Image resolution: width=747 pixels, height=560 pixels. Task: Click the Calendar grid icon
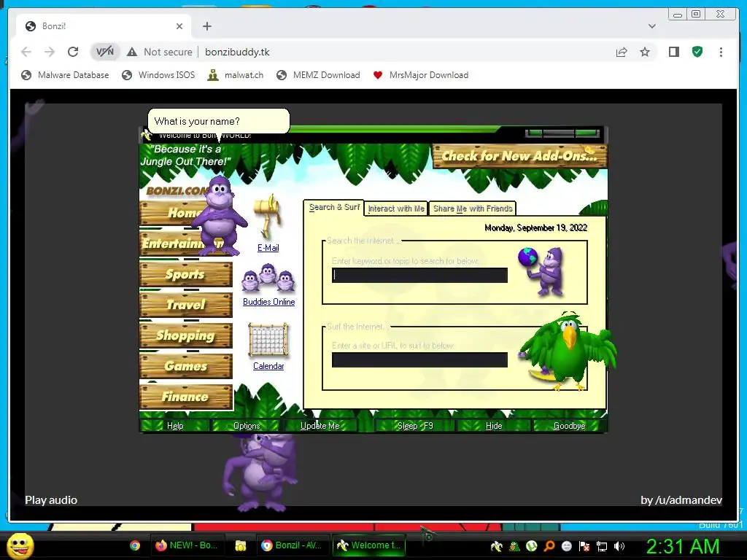tap(268, 340)
